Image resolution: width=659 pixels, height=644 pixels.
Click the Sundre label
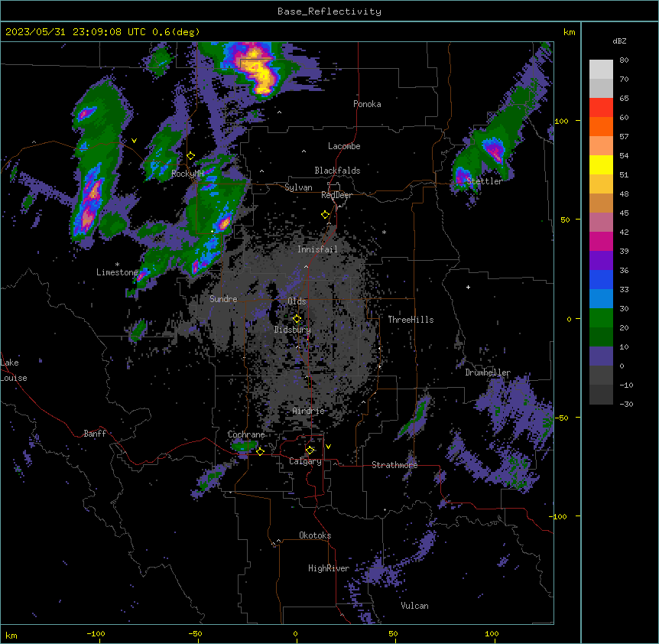pyautogui.click(x=223, y=299)
